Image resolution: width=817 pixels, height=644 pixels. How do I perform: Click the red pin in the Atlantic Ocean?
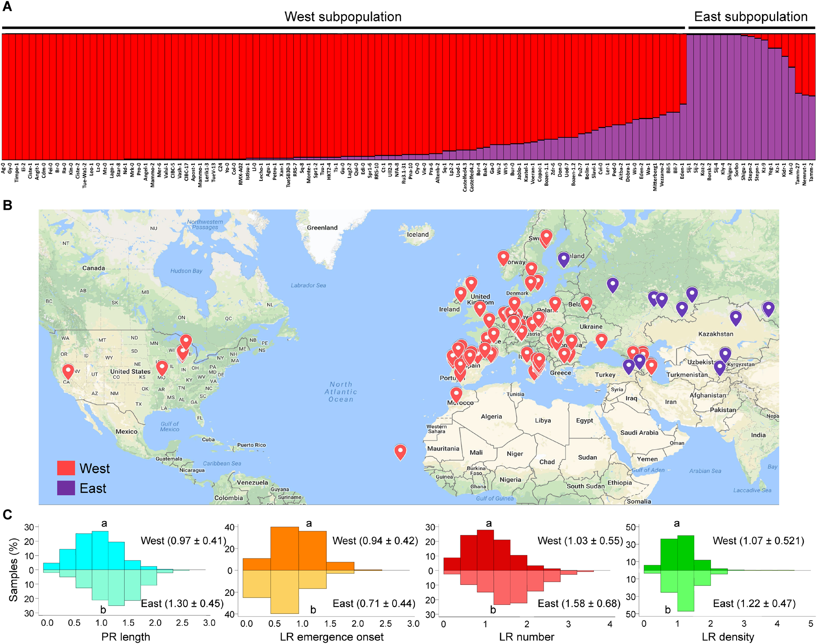click(x=400, y=451)
